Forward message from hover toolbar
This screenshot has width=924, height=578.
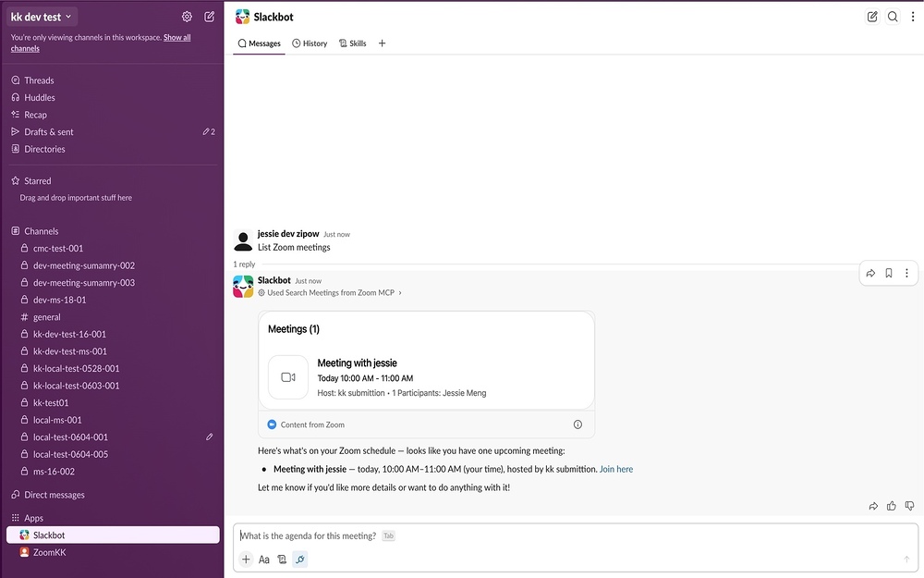tap(870, 273)
